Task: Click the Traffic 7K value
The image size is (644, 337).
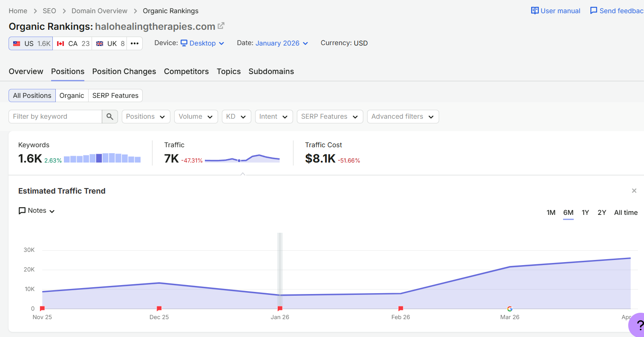Action: [x=171, y=158]
